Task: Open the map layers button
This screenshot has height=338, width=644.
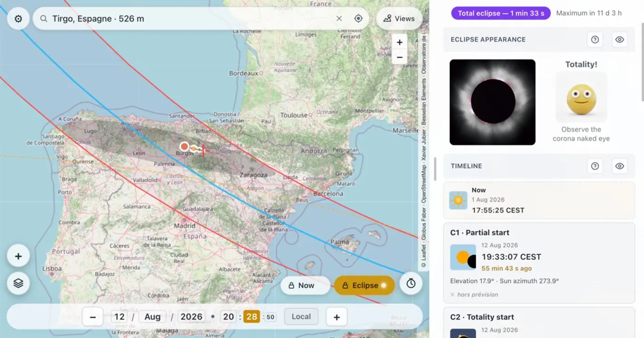Action: [18, 283]
